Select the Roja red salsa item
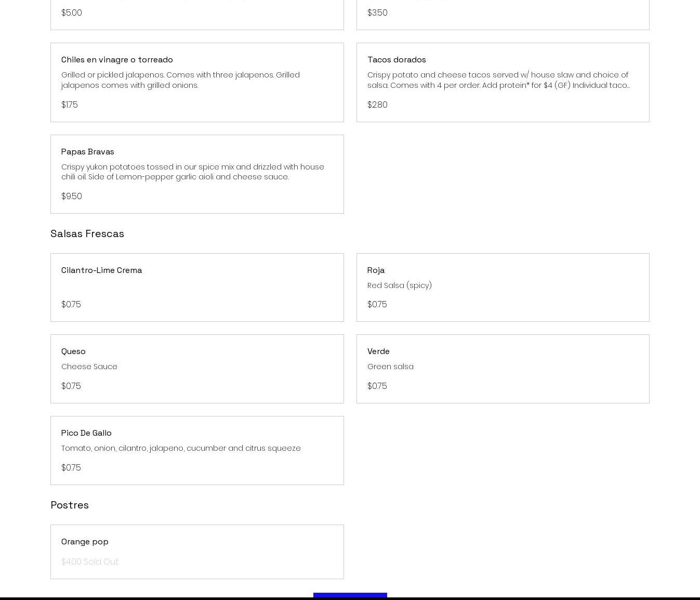The width and height of the screenshot is (700, 600). 376,270
